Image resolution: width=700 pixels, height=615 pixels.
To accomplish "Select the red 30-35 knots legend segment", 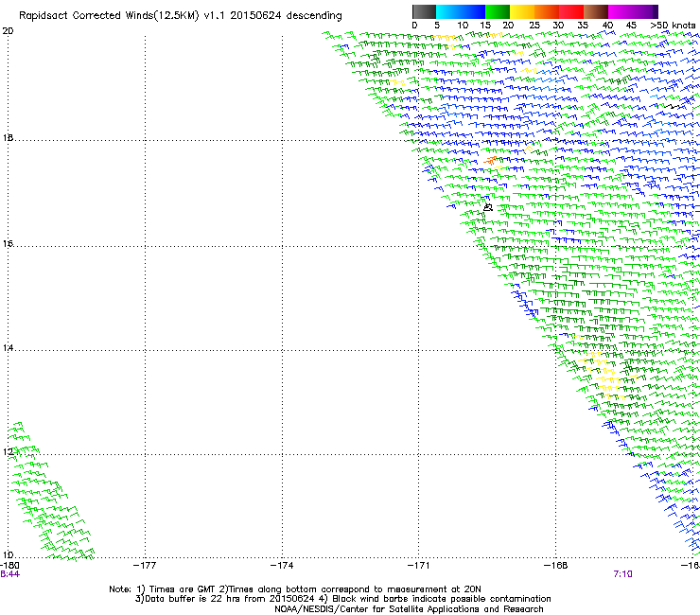I will 571,11.
